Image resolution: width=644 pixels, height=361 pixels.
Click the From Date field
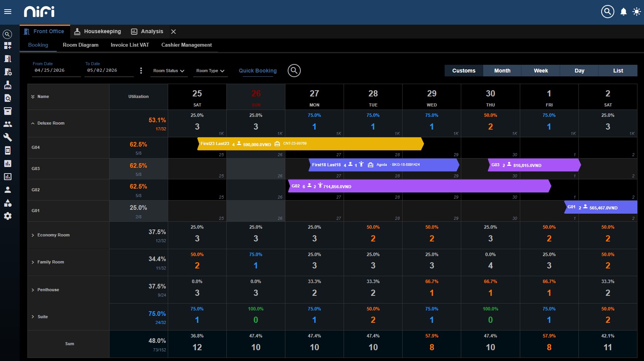pos(56,71)
